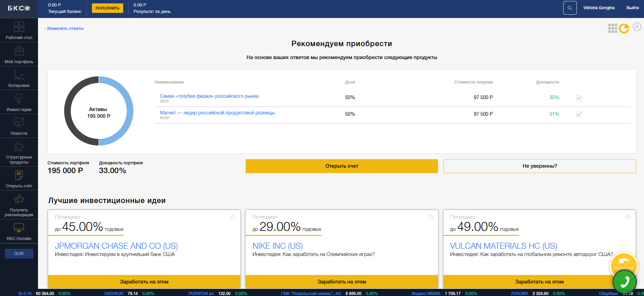Click Изменить ответы link
This screenshot has width=644, height=296.
pyautogui.click(x=64, y=29)
